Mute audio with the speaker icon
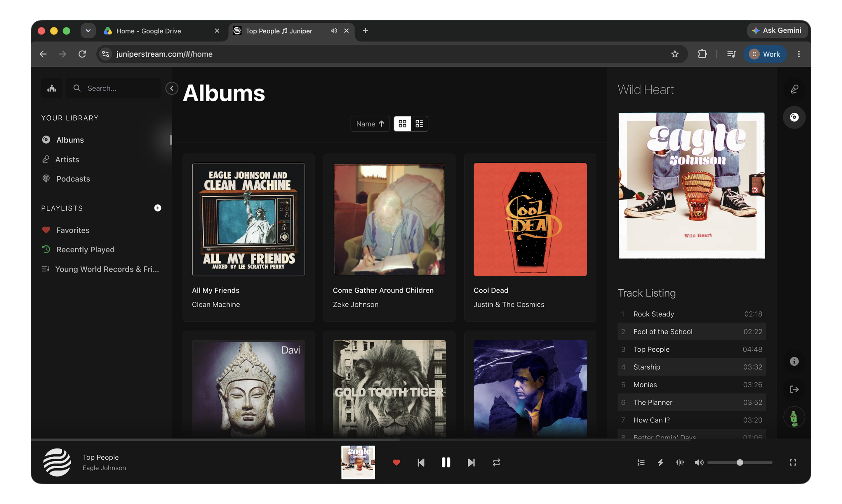 pos(698,462)
